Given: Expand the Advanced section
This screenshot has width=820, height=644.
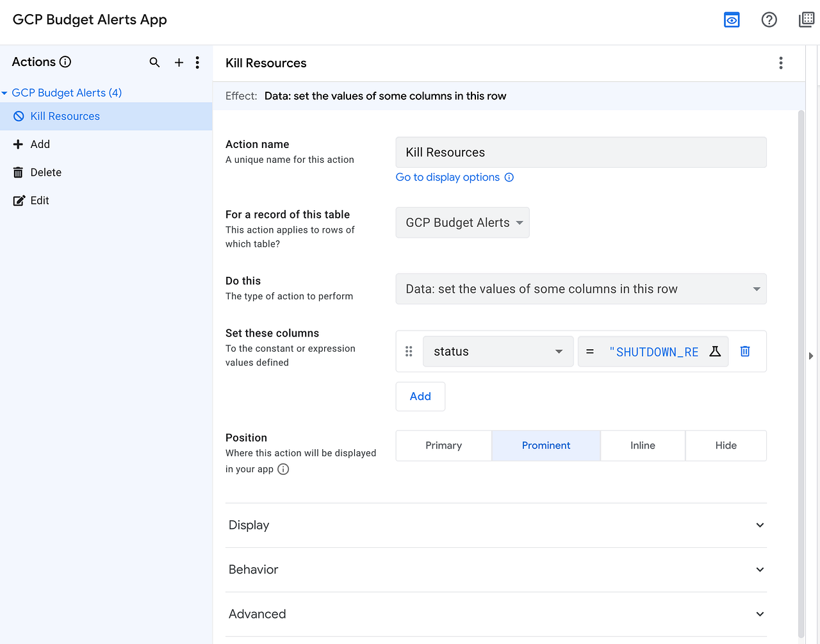Looking at the screenshot, I should tap(496, 614).
